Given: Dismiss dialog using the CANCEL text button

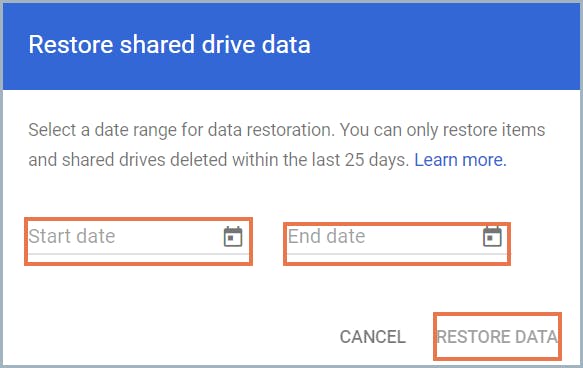Looking at the screenshot, I should (x=373, y=337).
